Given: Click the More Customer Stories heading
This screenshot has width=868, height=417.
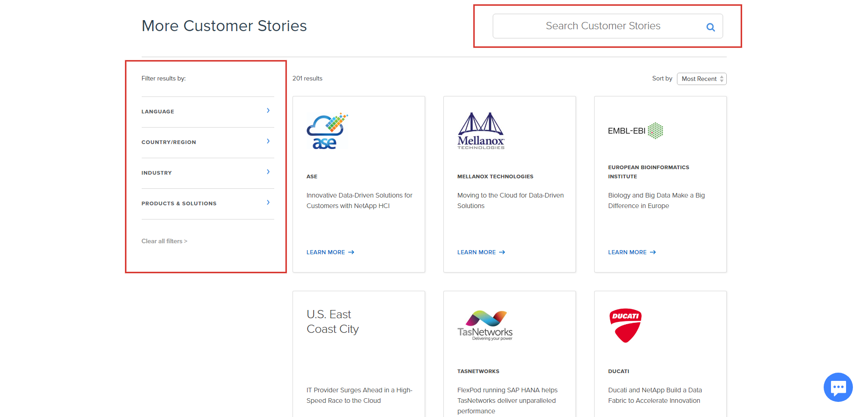Looking at the screenshot, I should click(224, 26).
